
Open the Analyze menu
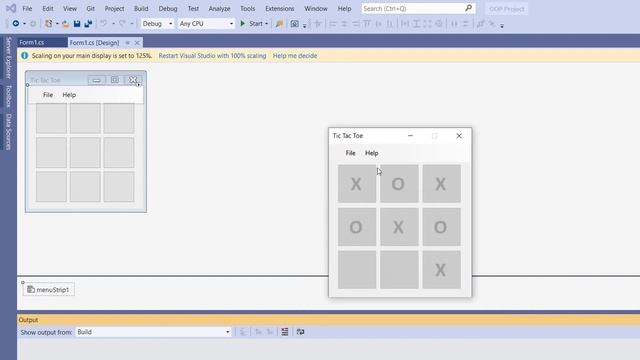coord(220,8)
